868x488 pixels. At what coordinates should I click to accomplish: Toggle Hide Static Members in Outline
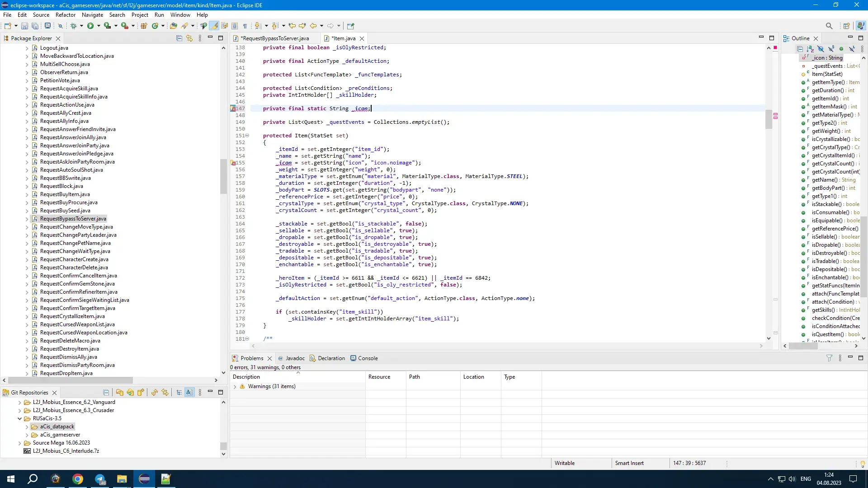[831, 49]
